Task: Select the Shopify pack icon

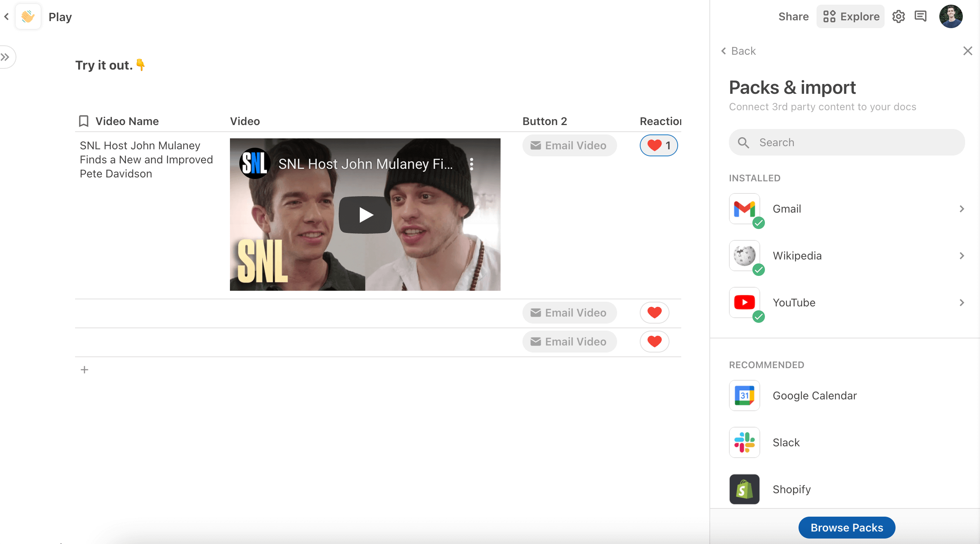Action: click(745, 489)
